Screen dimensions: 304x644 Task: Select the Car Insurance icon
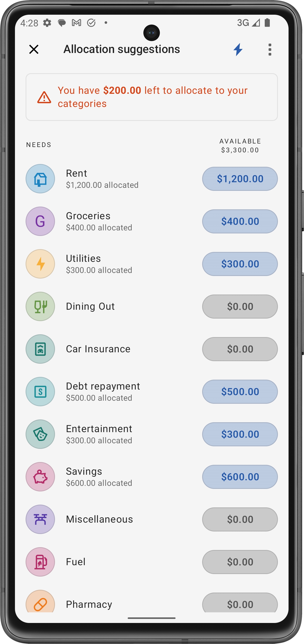coord(40,349)
